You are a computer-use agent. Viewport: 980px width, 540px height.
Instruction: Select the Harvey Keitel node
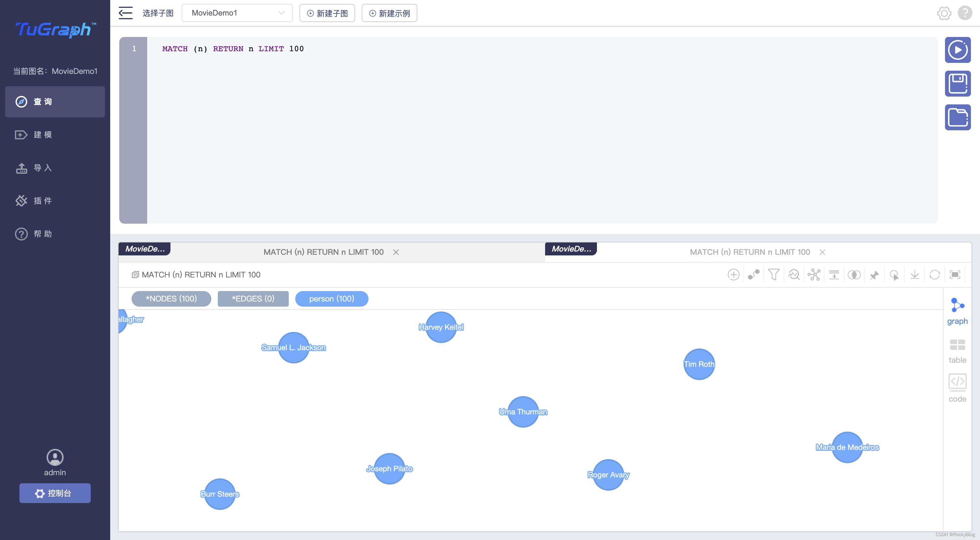click(441, 327)
